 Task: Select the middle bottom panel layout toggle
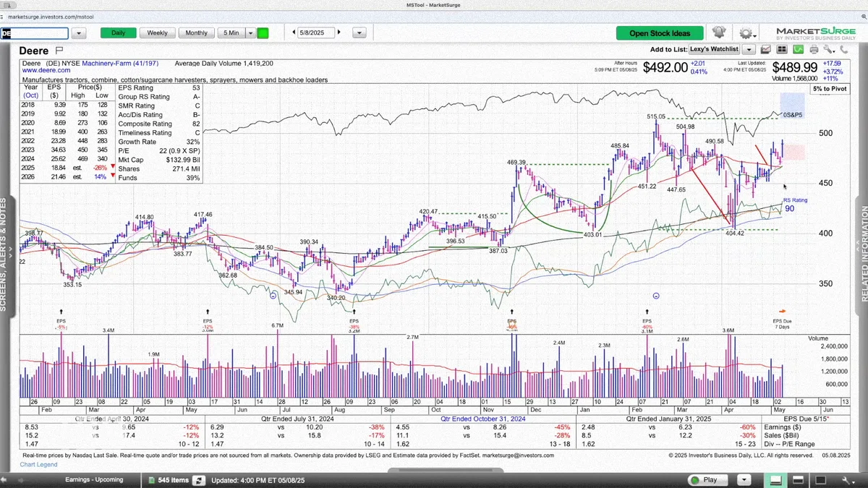point(799,480)
